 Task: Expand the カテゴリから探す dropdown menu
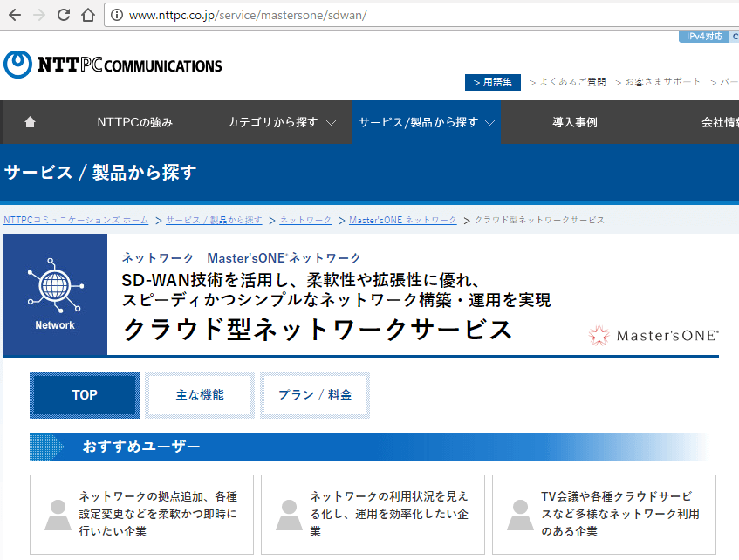coord(282,122)
